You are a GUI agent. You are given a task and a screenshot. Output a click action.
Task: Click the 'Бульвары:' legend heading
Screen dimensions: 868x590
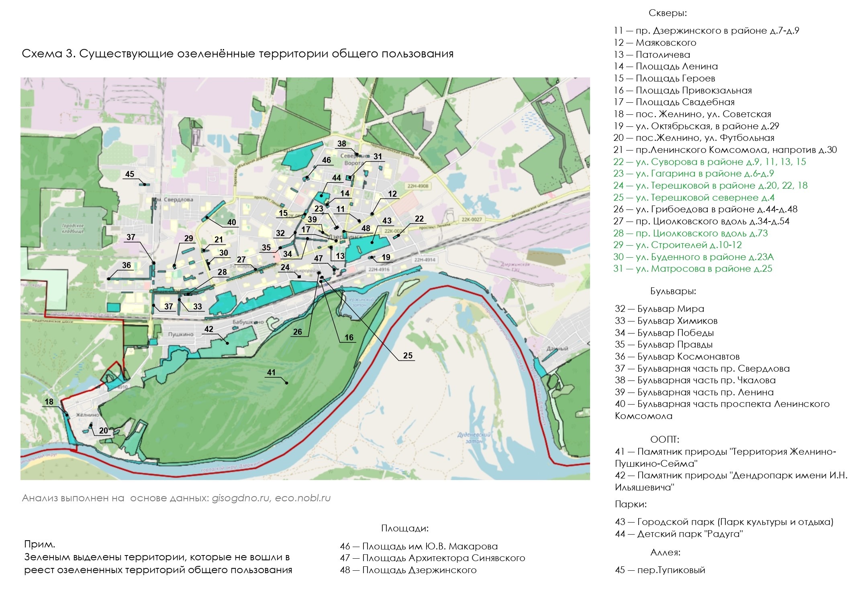click(x=673, y=291)
